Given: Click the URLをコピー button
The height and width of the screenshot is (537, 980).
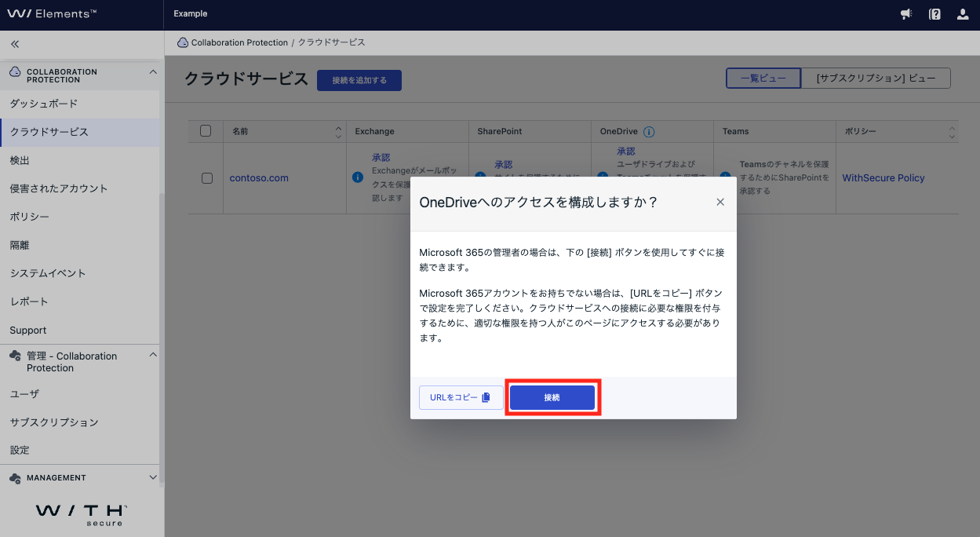Looking at the screenshot, I should pos(461,397).
